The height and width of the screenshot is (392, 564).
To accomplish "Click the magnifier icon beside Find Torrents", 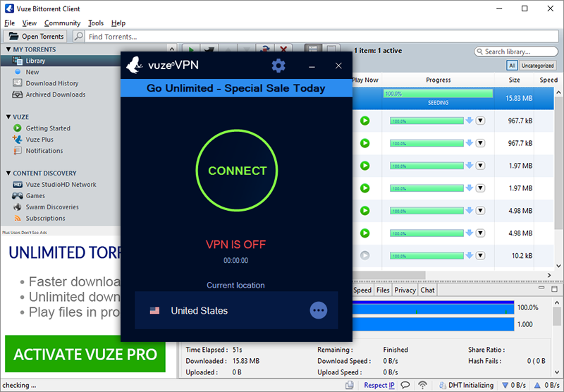I will 78,37.
